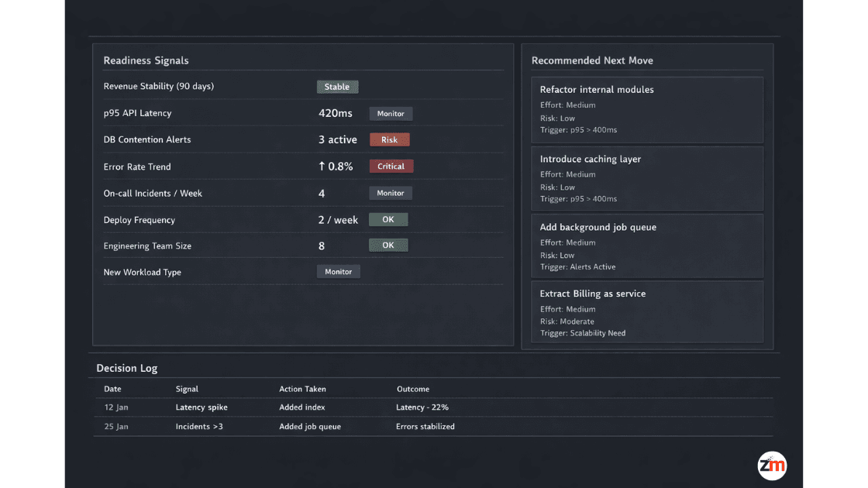Click the 2 / week value
Image resolution: width=868 pixels, height=488 pixels.
[x=338, y=220]
